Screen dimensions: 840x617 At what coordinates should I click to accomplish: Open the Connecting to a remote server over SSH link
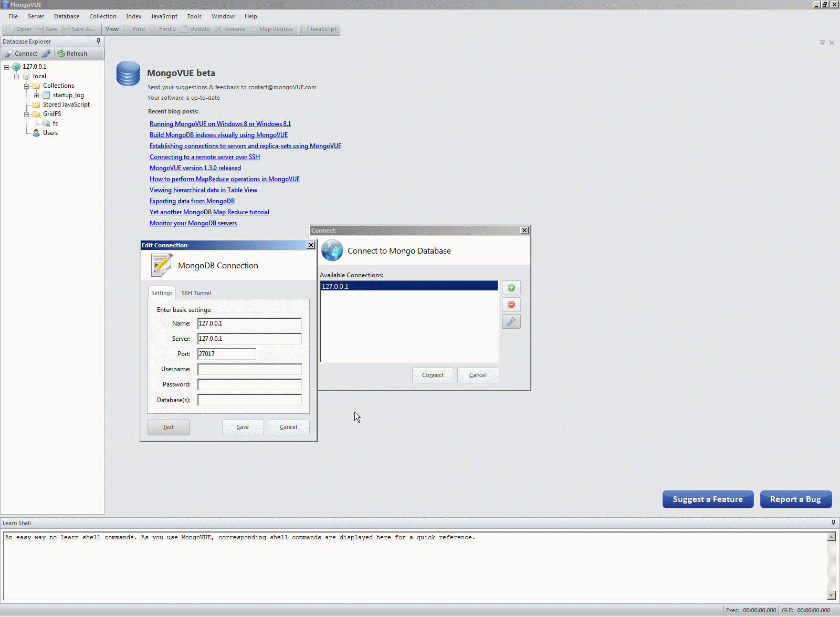(205, 157)
